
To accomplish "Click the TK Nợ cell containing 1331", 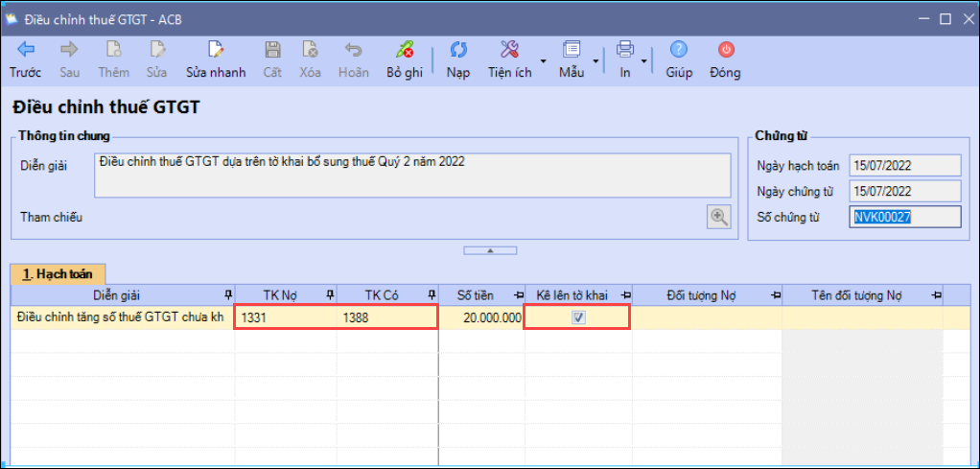I will coord(286,317).
